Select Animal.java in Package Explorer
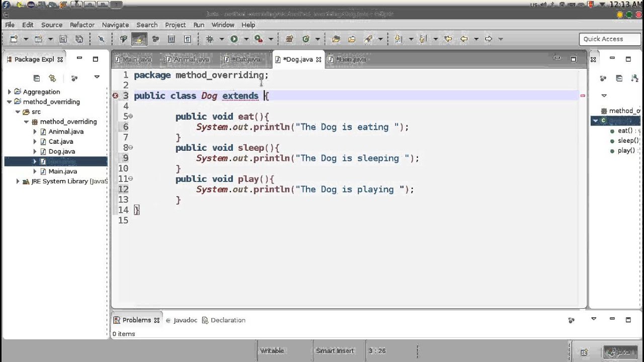This screenshot has width=644, height=362. pos(66,131)
